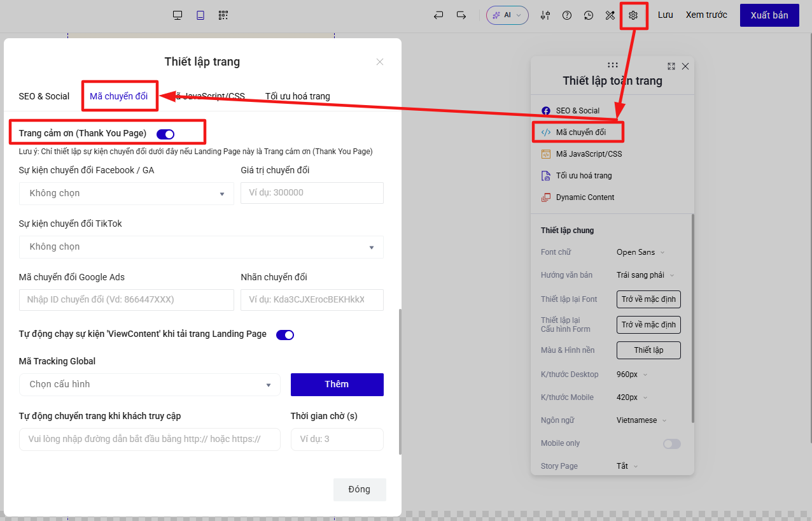Click the Lưu save button
The width and height of the screenshot is (812, 521).
[666, 15]
